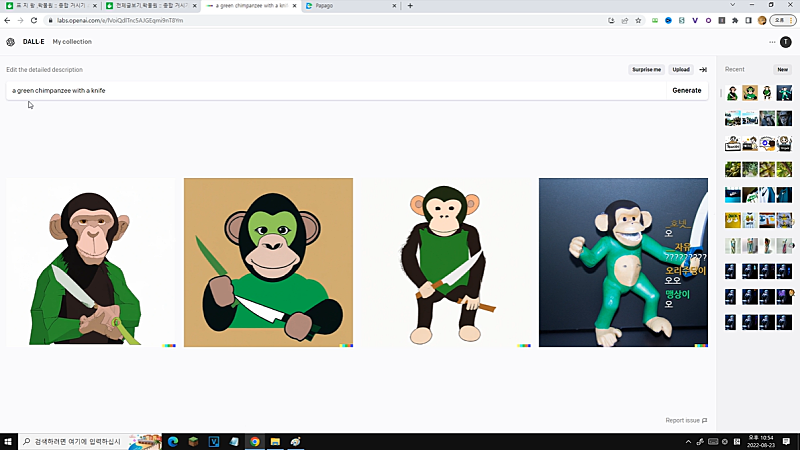800x450 pixels.
Task: Open the My collection page
Action: point(72,42)
